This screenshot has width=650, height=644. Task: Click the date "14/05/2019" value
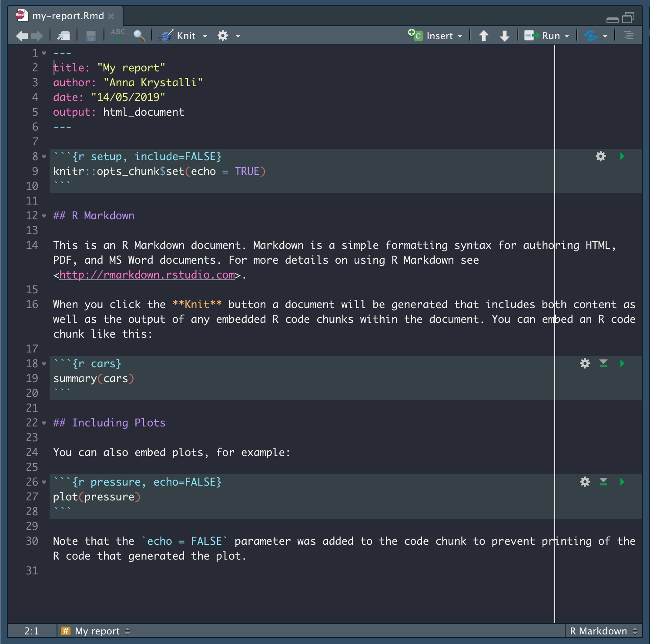coord(128,97)
